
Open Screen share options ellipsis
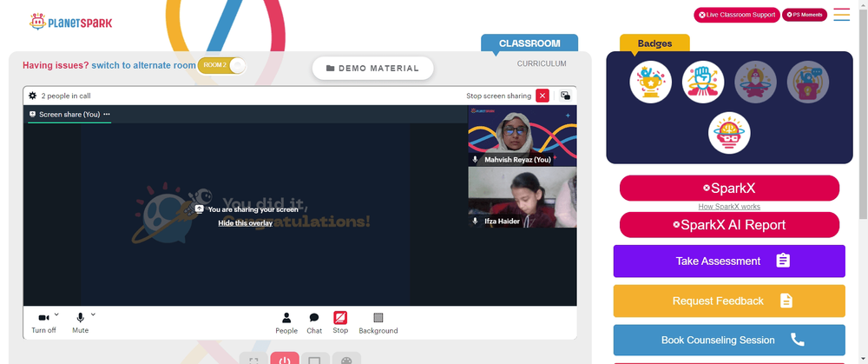pos(107,114)
